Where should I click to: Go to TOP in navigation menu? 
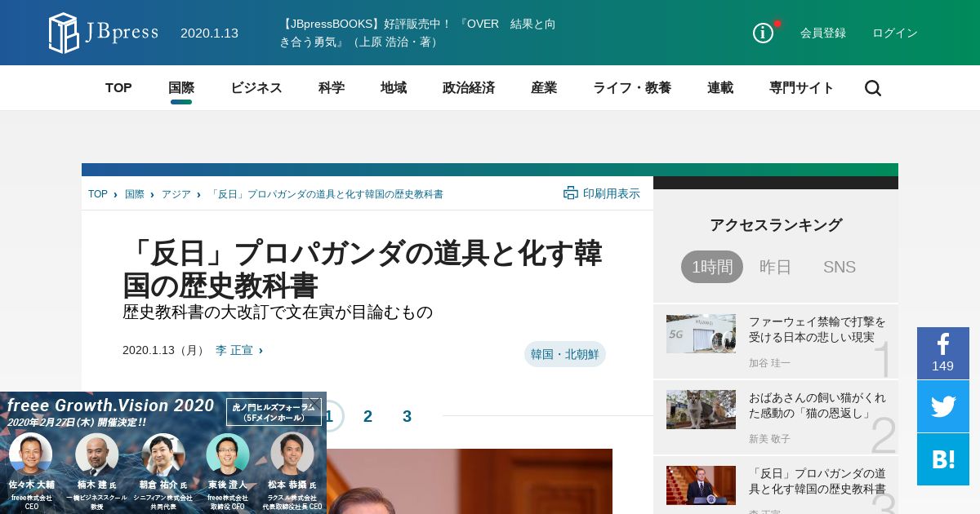coord(118,88)
